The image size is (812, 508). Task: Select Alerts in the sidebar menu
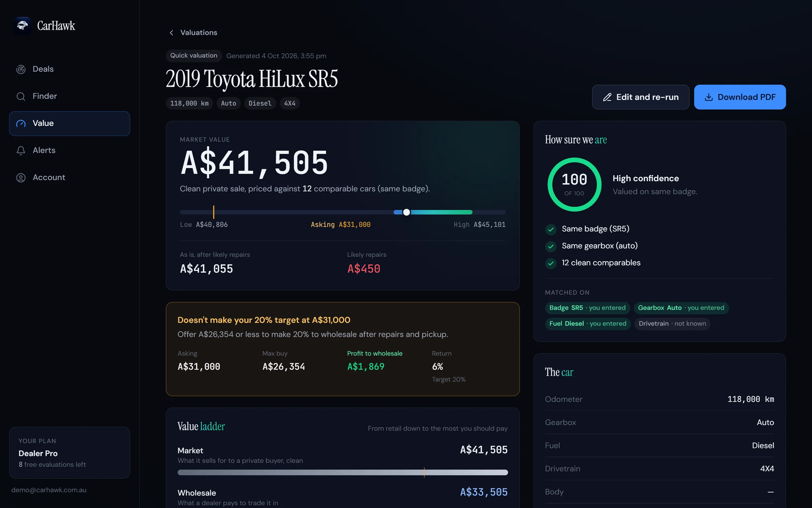(x=70, y=150)
